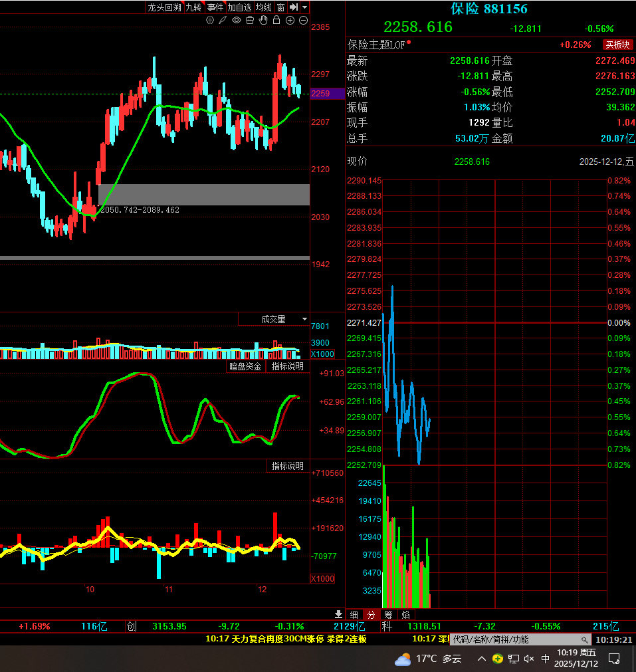Open chart settings gear icon

coord(210,20)
